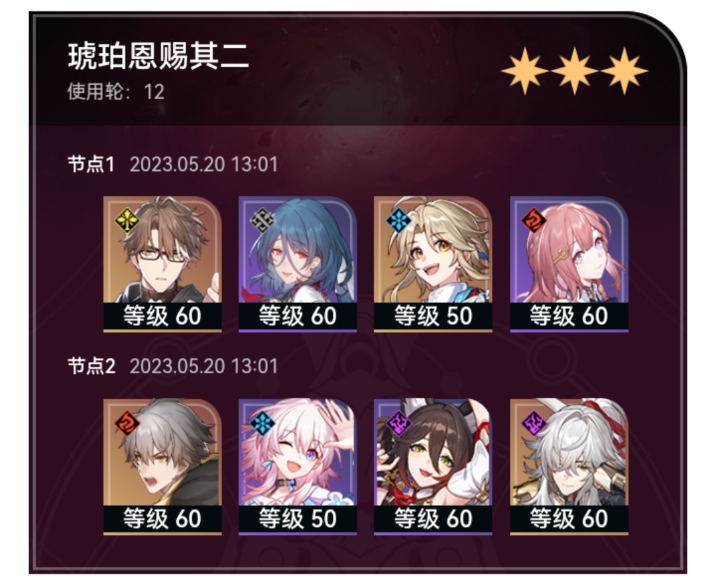Screen dimensions: 716x588
Task: Click the middle gold star rating
Action: pos(574,71)
